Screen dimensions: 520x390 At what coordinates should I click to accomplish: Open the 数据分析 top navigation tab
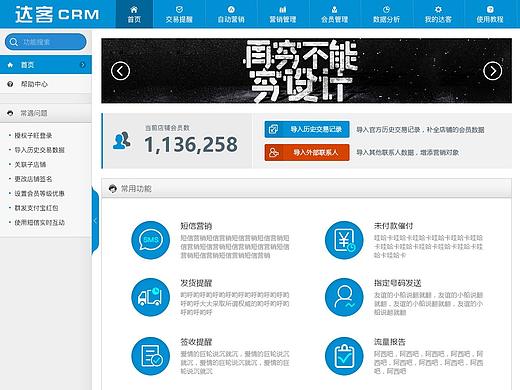(386, 14)
